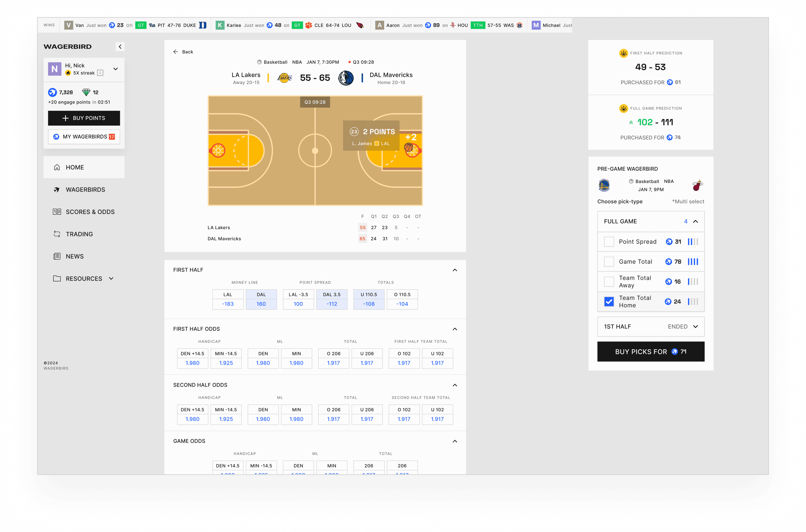The width and height of the screenshot is (806, 532).
Task: Open Trading in the sidebar
Action: [84, 234]
